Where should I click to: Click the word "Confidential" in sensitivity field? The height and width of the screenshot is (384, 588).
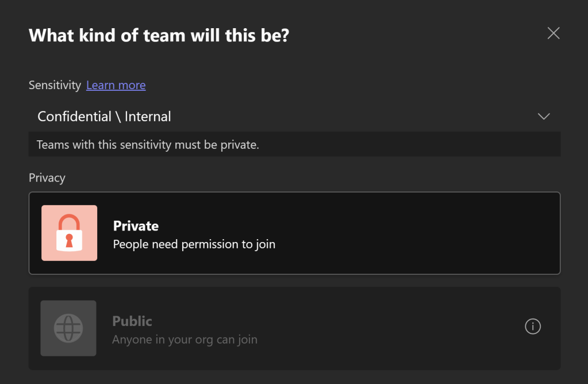[x=74, y=117]
